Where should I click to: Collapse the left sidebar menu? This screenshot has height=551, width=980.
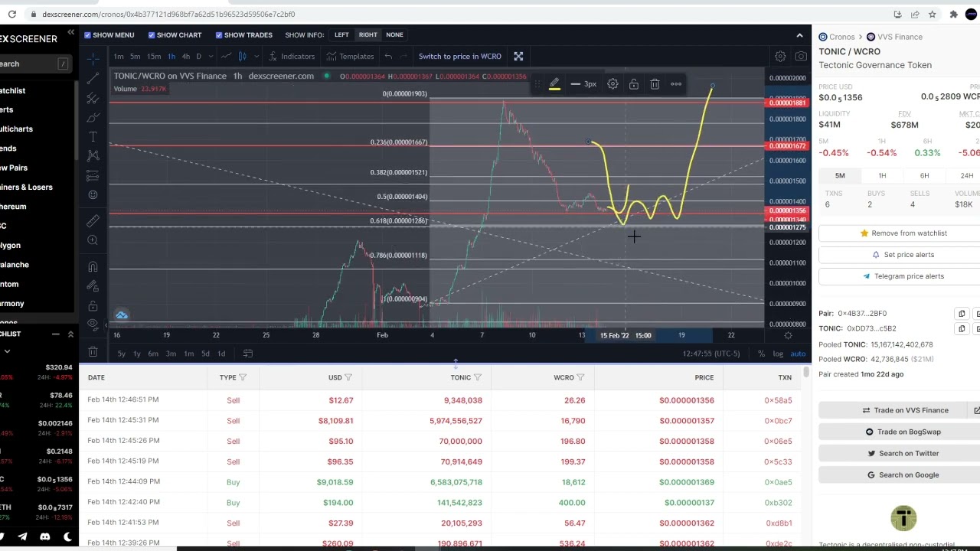pyautogui.click(x=70, y=32)
